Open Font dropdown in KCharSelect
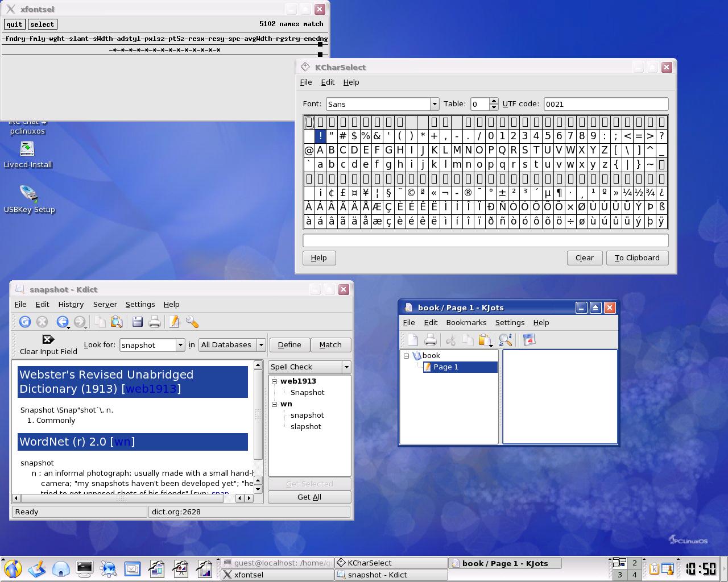Image resolution: width=728 pixels, height=582 pixels. tap(435, 104)
